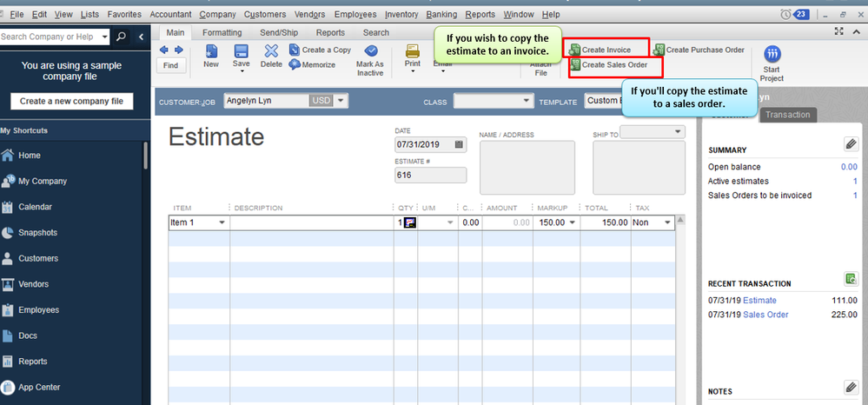This screenshot has width=868, height=405.
Task: Click the Name / Address box
Action: point(527,168)
